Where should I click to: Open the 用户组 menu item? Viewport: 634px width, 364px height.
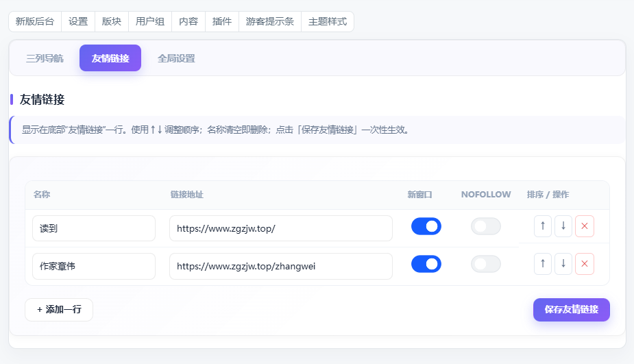pos(150,21)
